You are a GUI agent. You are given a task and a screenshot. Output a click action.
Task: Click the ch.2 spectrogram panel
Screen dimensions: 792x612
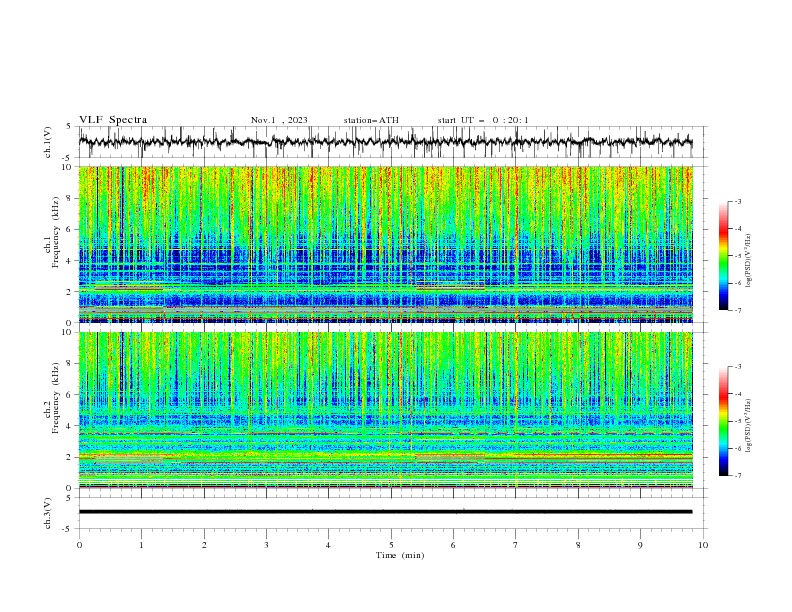[x=385, y=410]
